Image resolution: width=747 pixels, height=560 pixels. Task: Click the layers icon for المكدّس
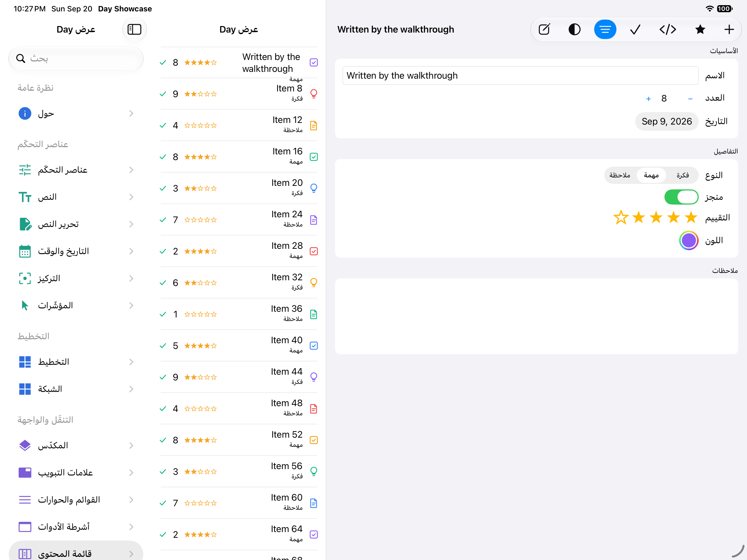[25, 445]
